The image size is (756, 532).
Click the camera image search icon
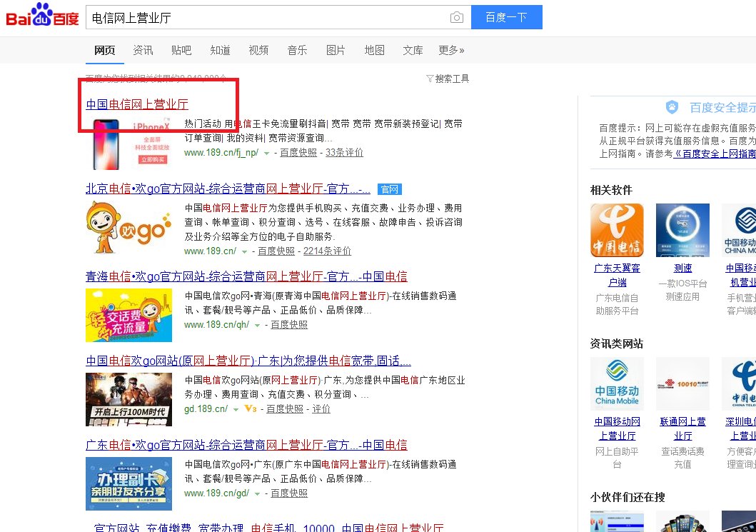(456, 18)
